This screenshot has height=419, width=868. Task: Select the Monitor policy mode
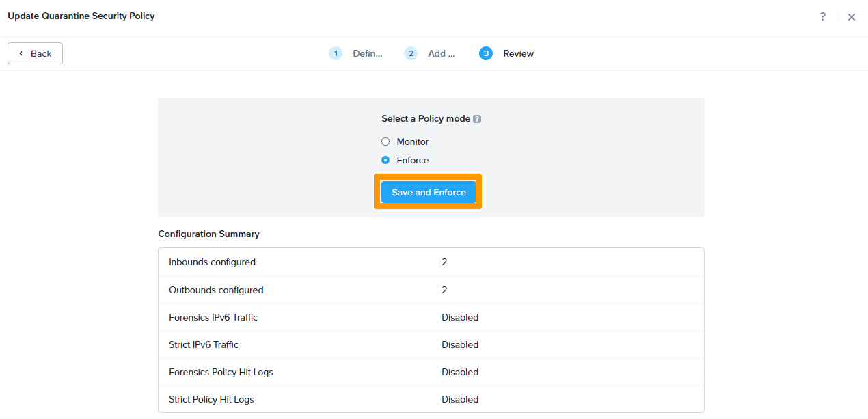pyautogui.click(x=385, y=141)
